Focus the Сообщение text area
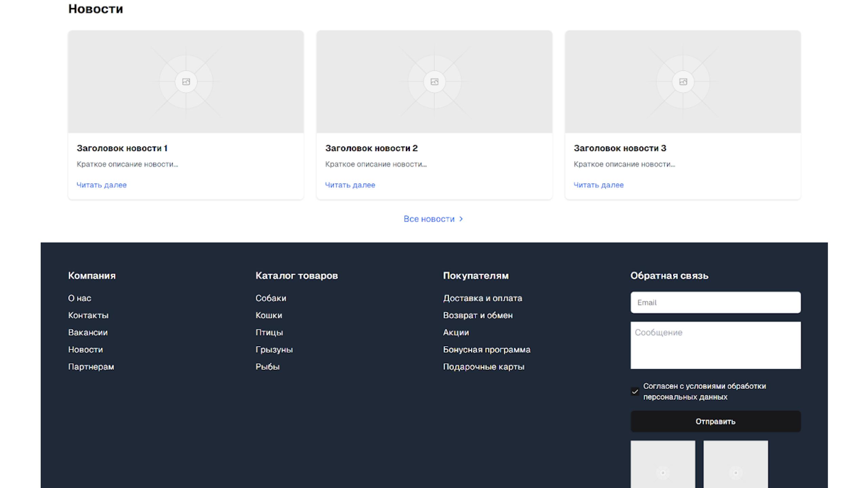Viewport: 868px width, 488px height. pyautogui.click(x=715, y=345)
